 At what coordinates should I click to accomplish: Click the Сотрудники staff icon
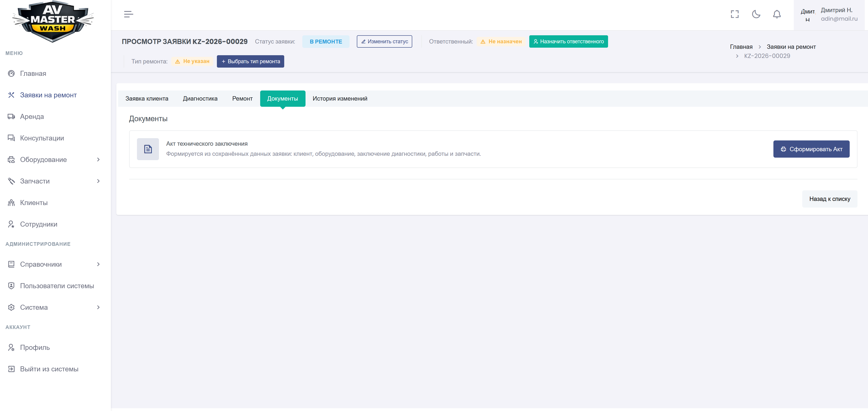tap(11, 225)
